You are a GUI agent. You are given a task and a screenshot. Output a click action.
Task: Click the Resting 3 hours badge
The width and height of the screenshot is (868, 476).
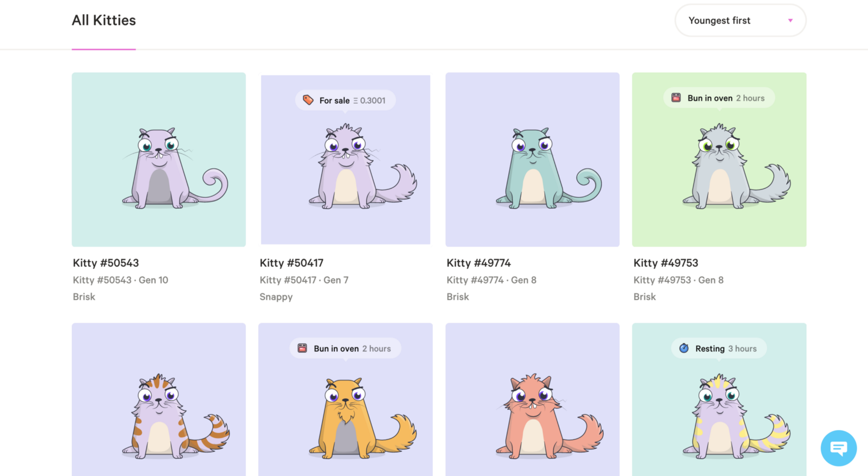[719, 348]
